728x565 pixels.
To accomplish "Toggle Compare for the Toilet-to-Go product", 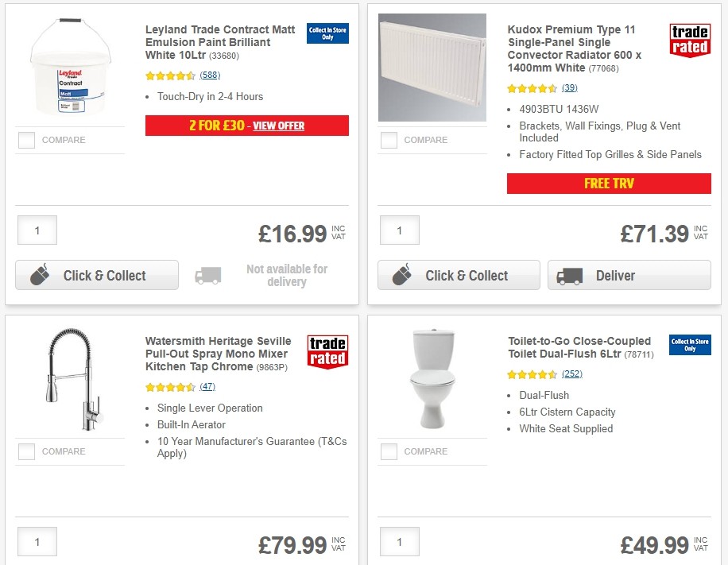I will 389,451.
